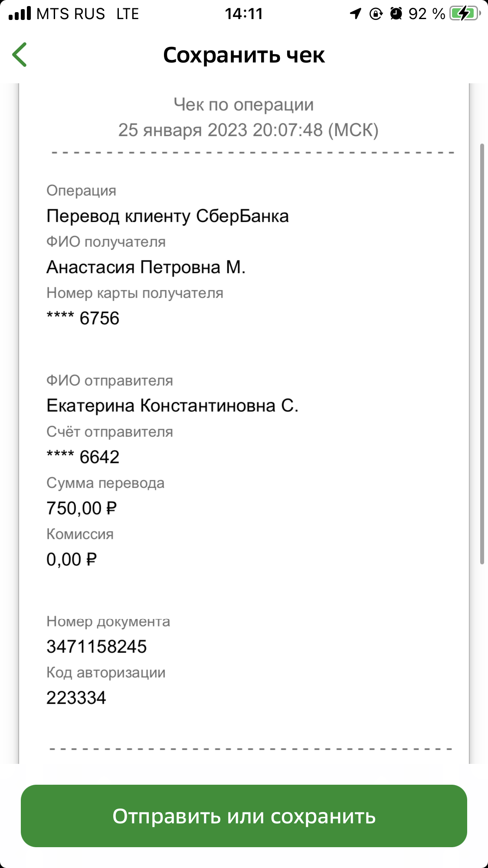Tap the authorization code 223334
The height and width of the screenshot is (868, 488).
click(76, 698)
